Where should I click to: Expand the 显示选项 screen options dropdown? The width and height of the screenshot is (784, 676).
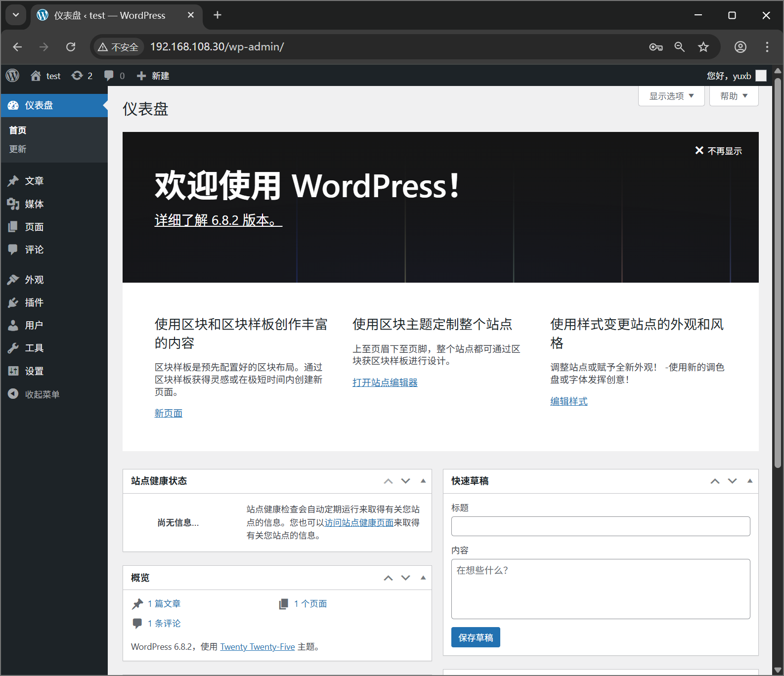tap(671, 96)
